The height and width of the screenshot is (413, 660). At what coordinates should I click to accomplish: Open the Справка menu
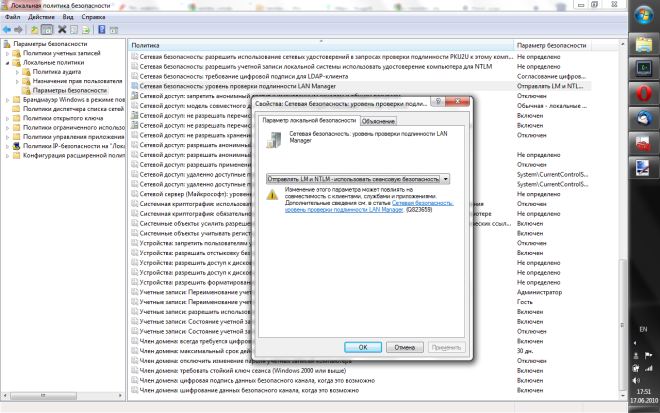tap(93, 17)
